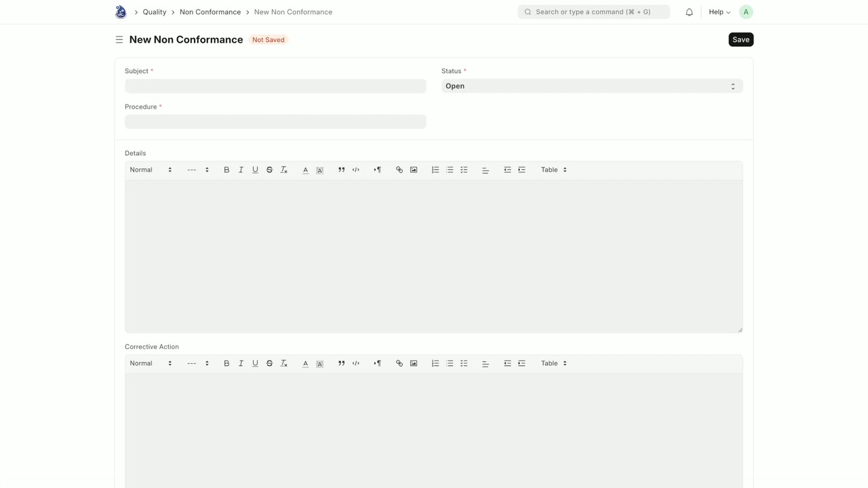Screen dimensions: 868x488
Task: Open Table dropdown in Corrective Action toolbar
Action: 554,363
